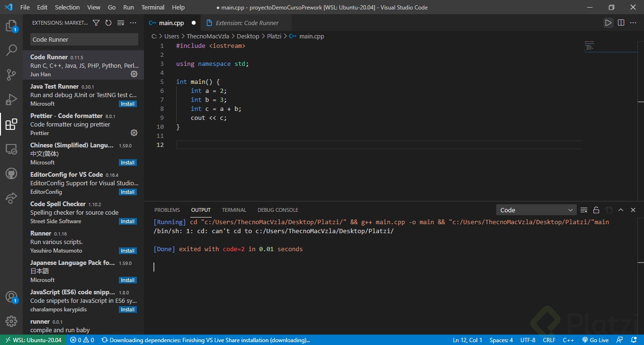Viewport: 644px width, 345px height.
Task: Install the Runner extension by Yasuhiro Matsumoto
Action: (x=128, y=251)
